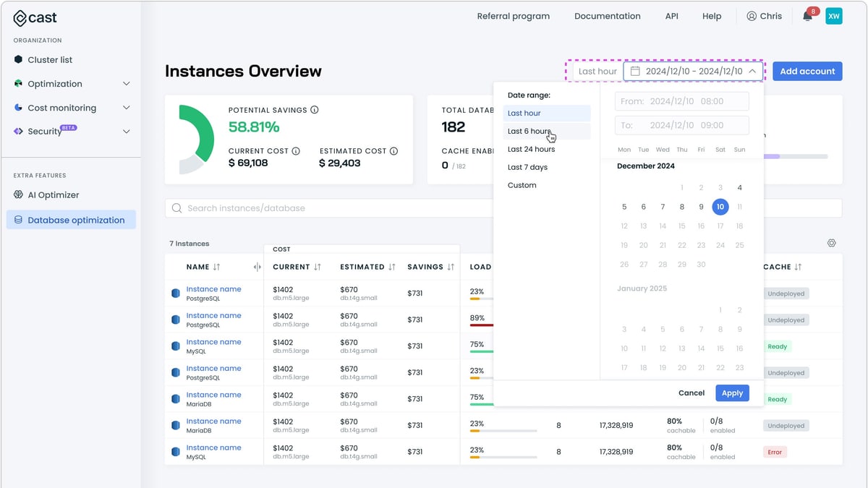Click database icon of last MySQL row
868x488 pixels.
(175, 452)
